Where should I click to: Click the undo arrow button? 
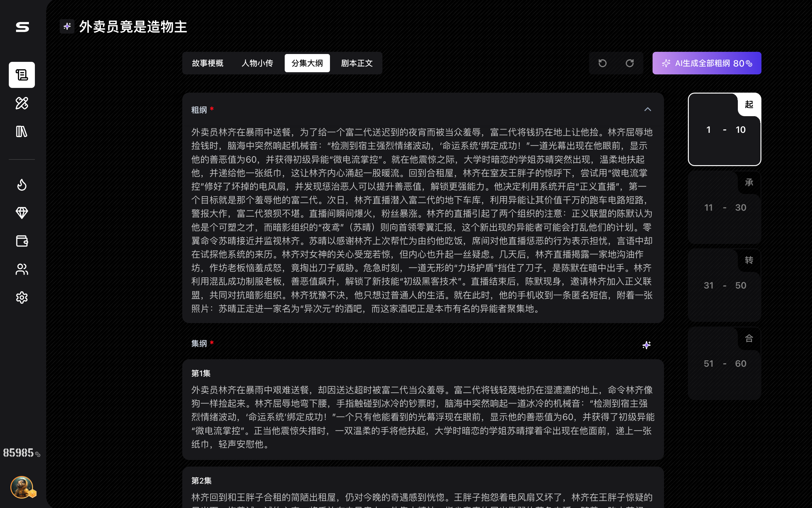[602, 63]
